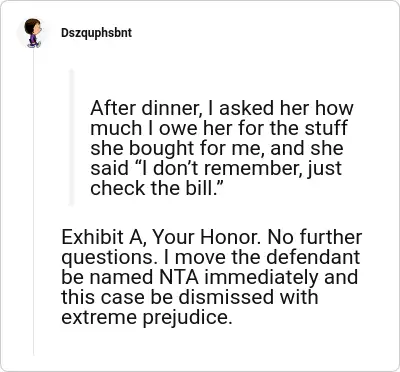Image resolution: width=400 pixels, height=372 pixels.
Task: Click the words "Exhibit A" in the reply
Action: [x=103, y=238]
